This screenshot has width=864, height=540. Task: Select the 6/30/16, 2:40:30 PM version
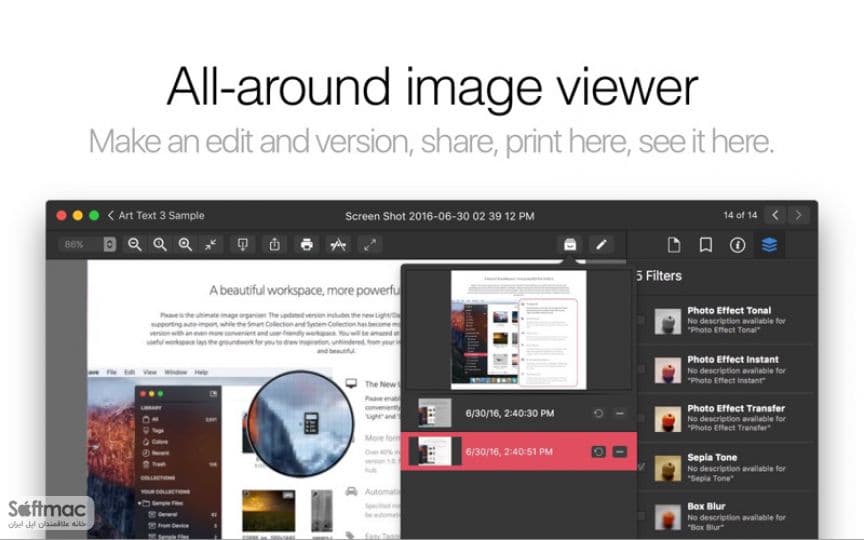tap(519, 413)
